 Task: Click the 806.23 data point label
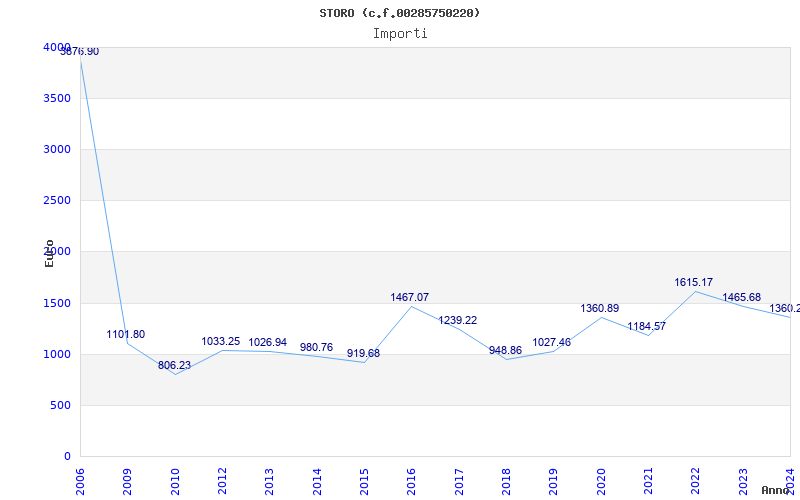(176, 365)
